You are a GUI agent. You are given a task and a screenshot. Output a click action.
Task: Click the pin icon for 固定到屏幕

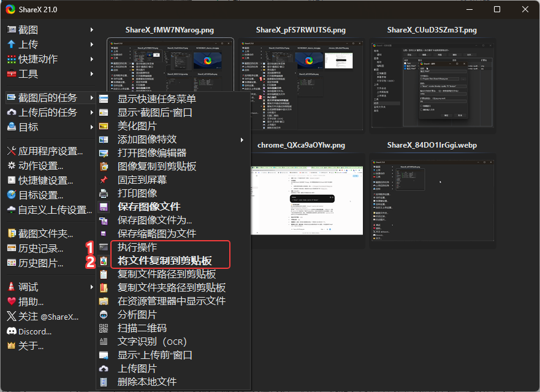pos(104,179)
